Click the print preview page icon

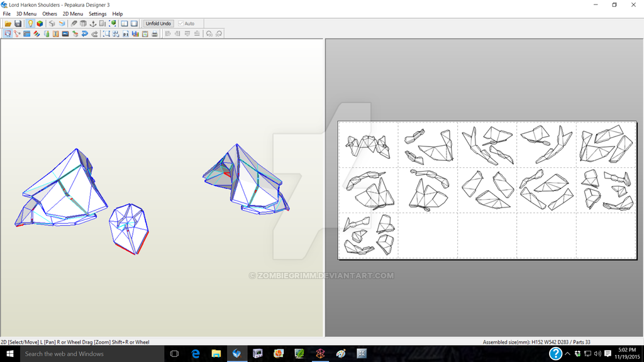click(x=145, y=34)
